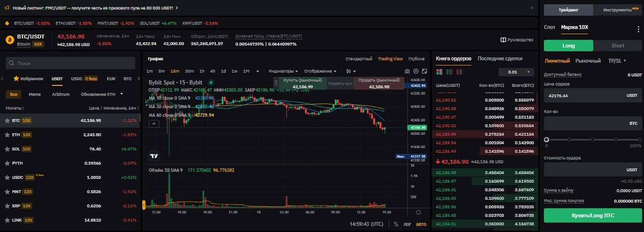Click the favorite star next to ETH
Viewport: 644px width, 232px height.
7,135
